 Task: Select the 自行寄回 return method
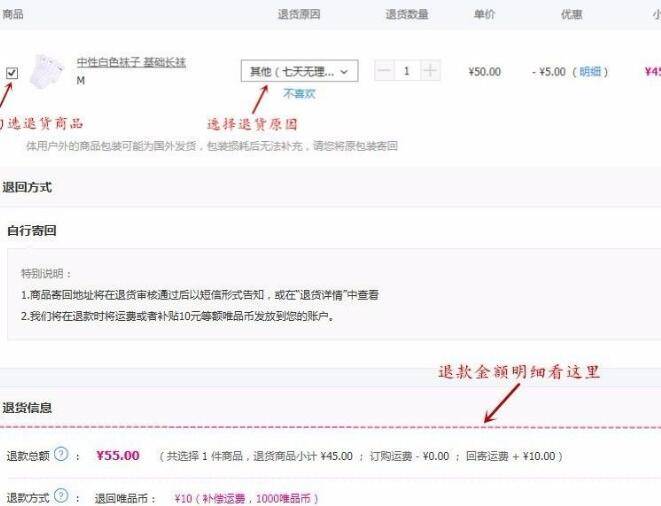(31, 231)
